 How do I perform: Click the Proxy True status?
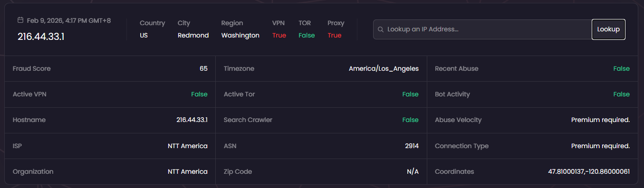pos(335,35)
